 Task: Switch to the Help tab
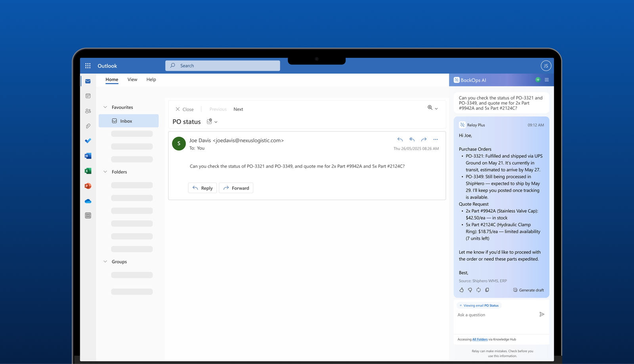[x=151, y=80]
